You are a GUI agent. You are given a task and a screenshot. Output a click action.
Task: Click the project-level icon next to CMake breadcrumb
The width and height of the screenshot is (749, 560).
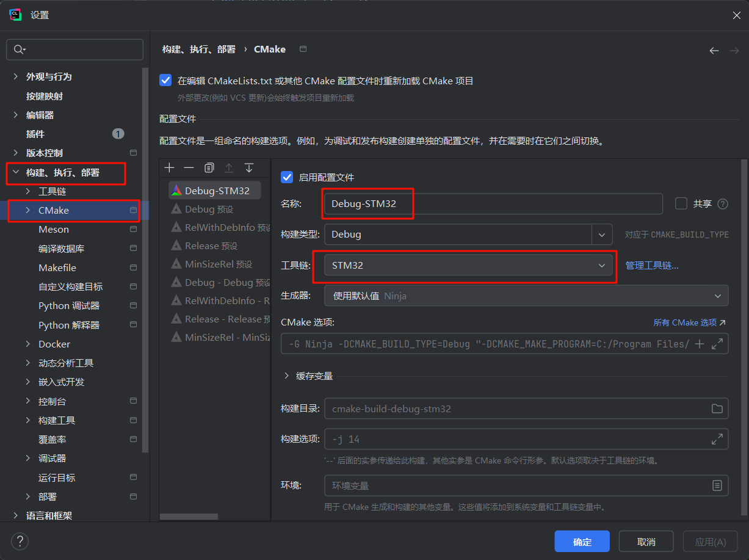pos(303,49)
